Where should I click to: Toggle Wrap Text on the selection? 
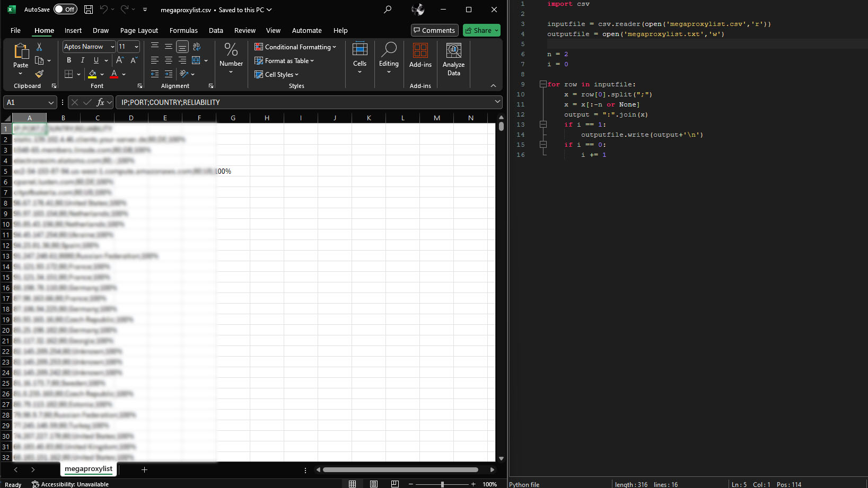pyautogui.click(x=197, y=46)
